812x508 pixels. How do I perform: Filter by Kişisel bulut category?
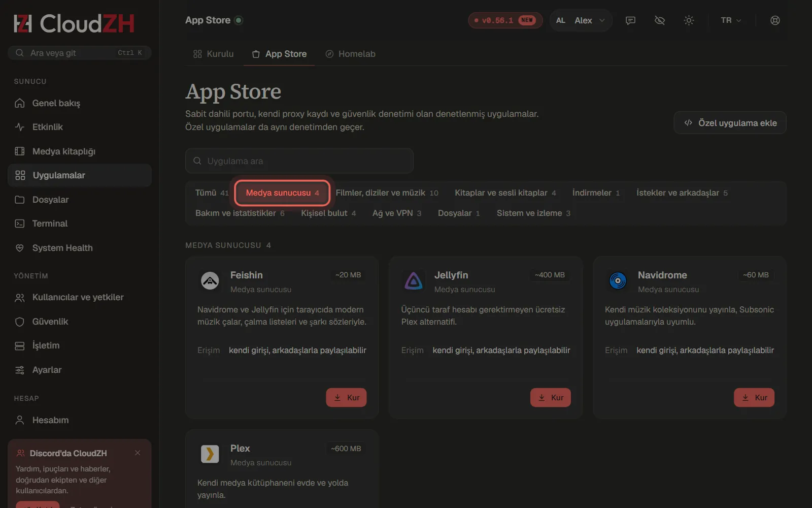tap(328, 213)
